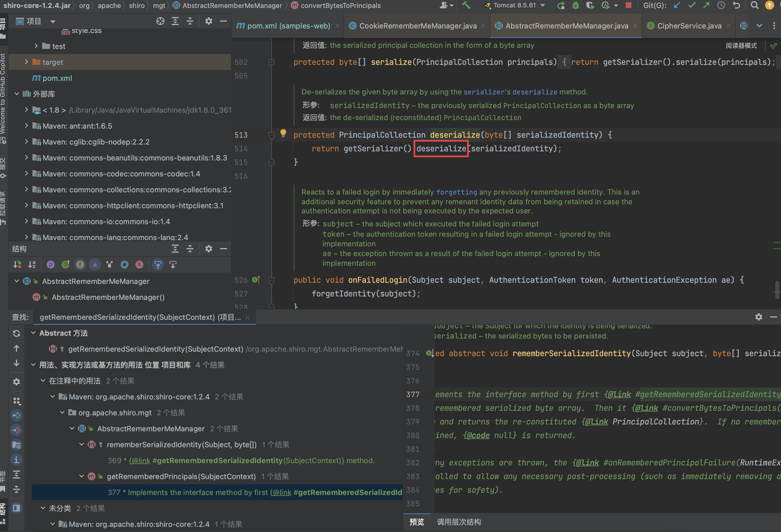Collapse the Abstract 方法 group in find results
781x532 pixels.
pos(33,333)
